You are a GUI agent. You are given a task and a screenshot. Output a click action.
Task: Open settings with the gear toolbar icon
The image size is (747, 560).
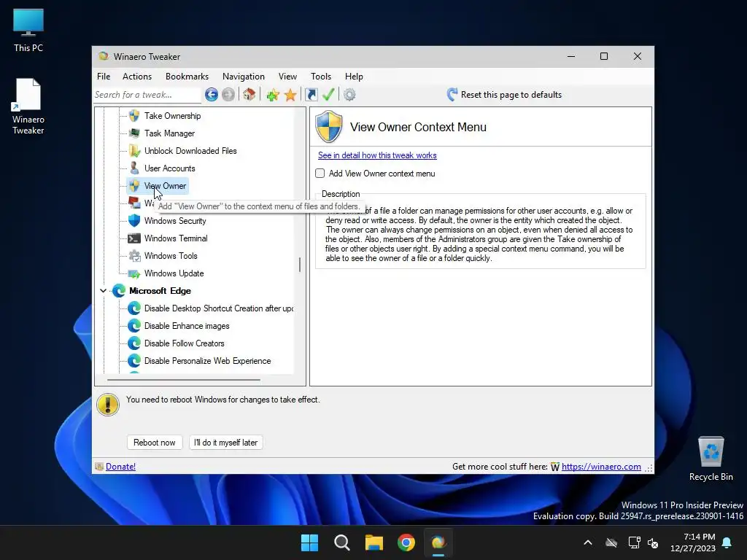(x=349, y=94)
